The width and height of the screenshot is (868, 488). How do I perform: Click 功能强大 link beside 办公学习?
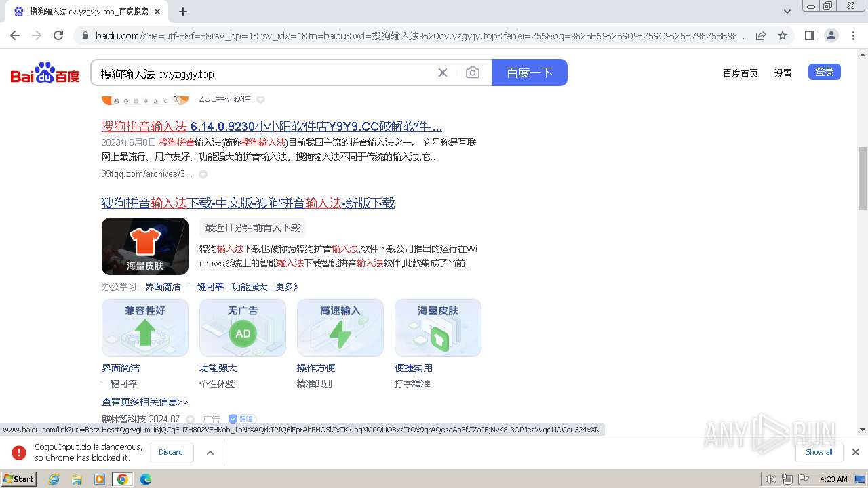pos(250,287)
